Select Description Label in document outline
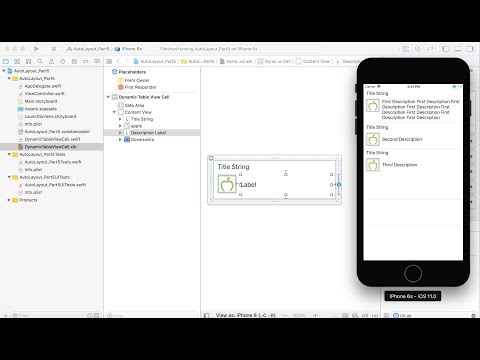This screenshot has width=480, height=360. (148, 133)
